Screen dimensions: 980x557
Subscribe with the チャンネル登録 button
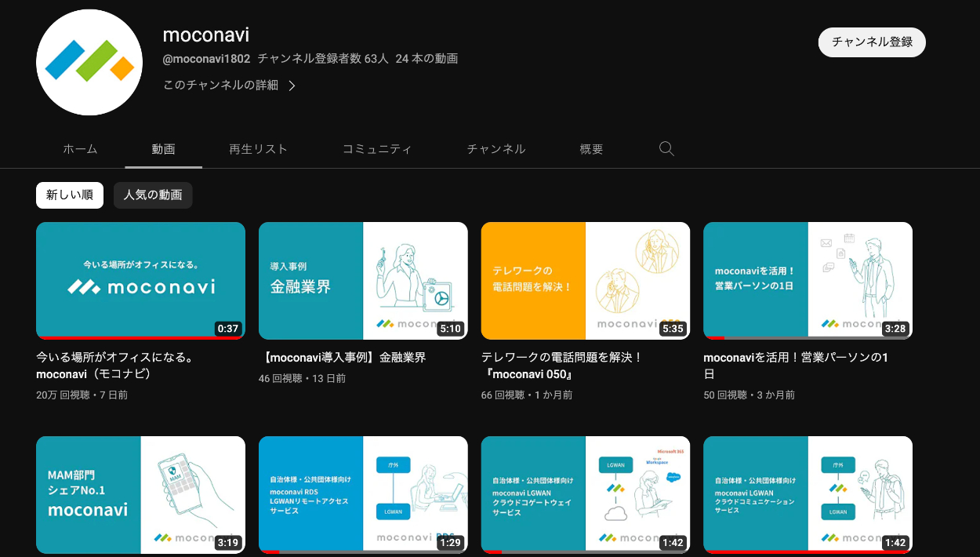click(872, 42)
